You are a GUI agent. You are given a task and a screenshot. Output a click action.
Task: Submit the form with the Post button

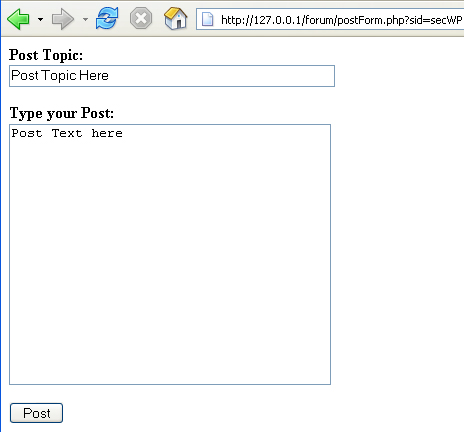click(x=36, y=413)
